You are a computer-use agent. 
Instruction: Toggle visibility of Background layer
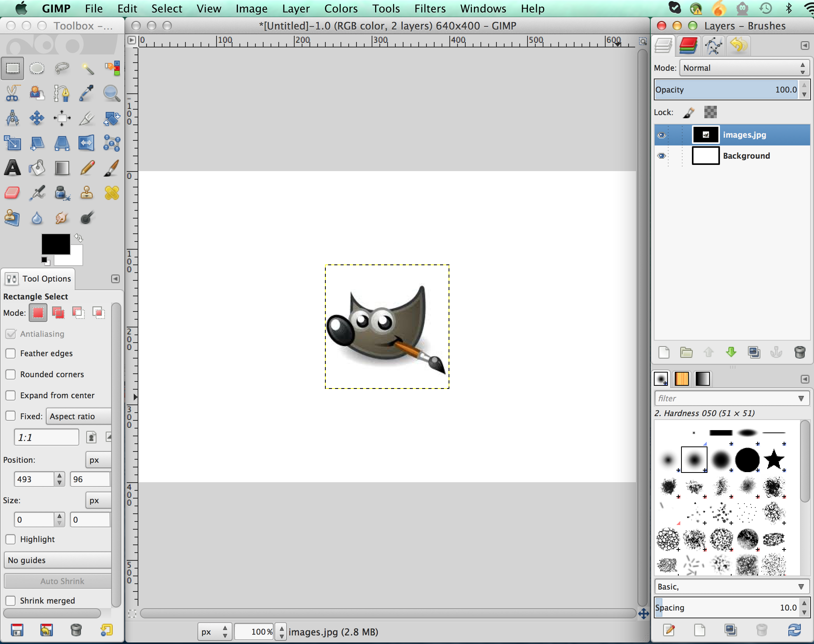[661, 156]
